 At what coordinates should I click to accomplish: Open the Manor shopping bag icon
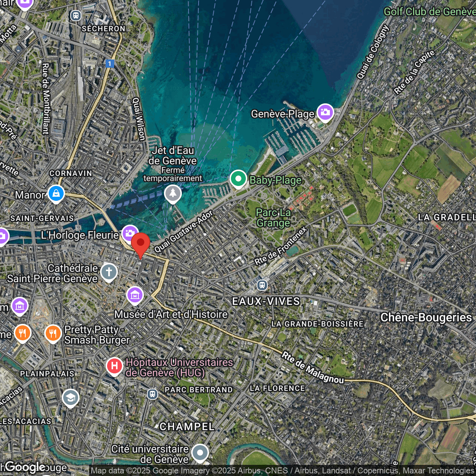click(56, 194)
